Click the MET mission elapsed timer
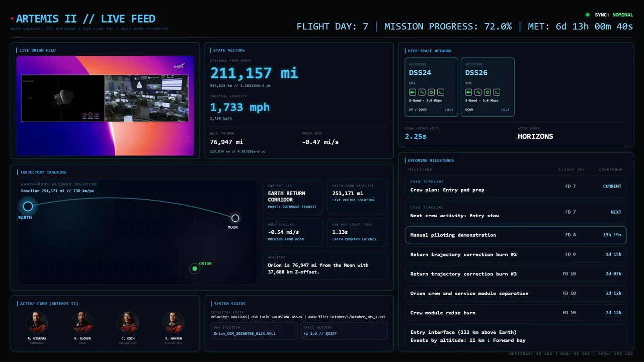644x362 pixels. (580, 26)
